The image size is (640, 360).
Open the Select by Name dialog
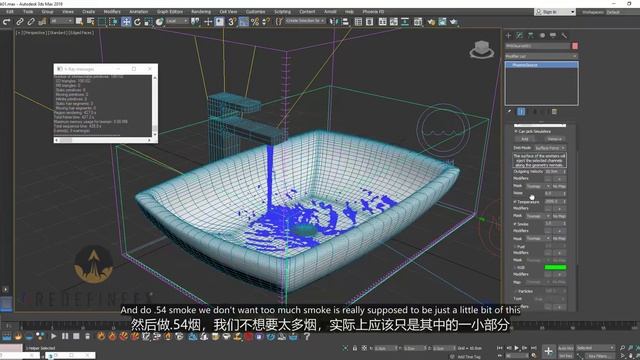point(91,22)
